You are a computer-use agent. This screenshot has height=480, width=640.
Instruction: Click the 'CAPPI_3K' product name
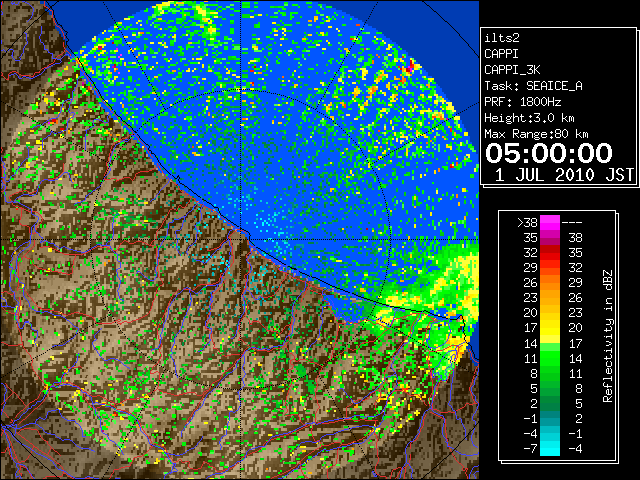[x=512, y=70]
